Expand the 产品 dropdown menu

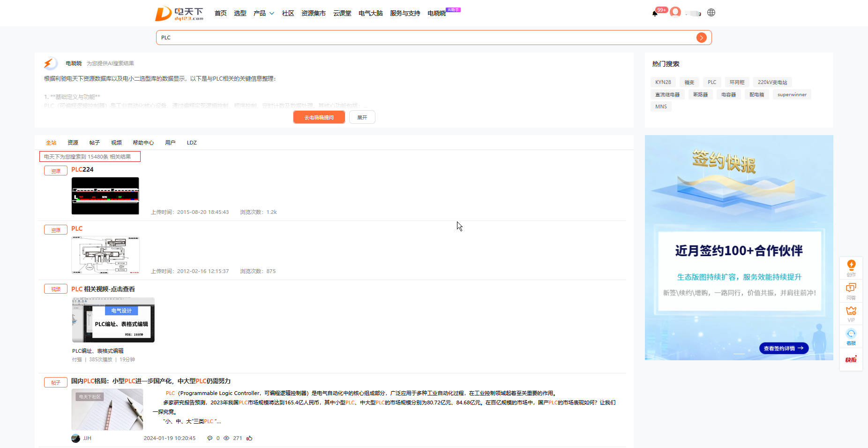pos(264,13)
